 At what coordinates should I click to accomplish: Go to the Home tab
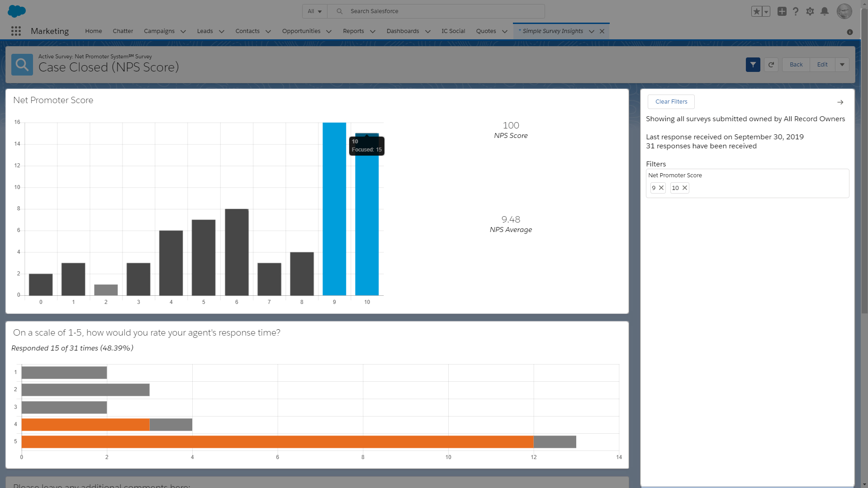click(94, 31)
